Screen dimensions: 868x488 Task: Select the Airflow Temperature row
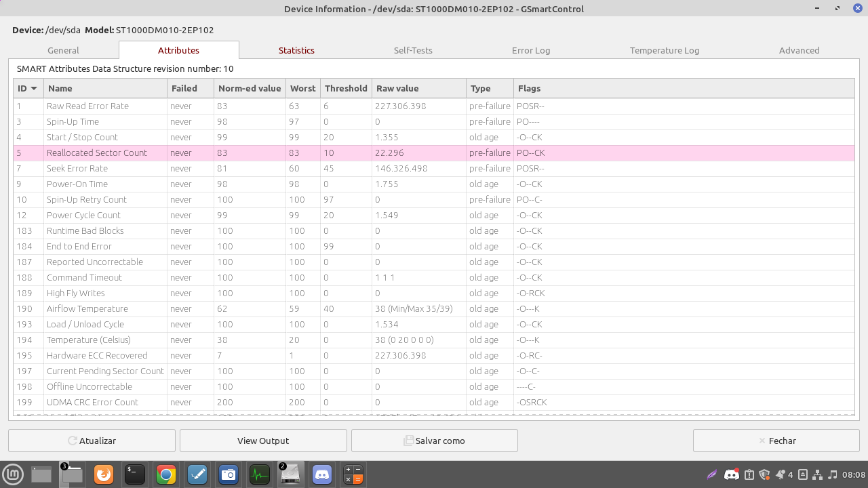click(x=434, y=308)
